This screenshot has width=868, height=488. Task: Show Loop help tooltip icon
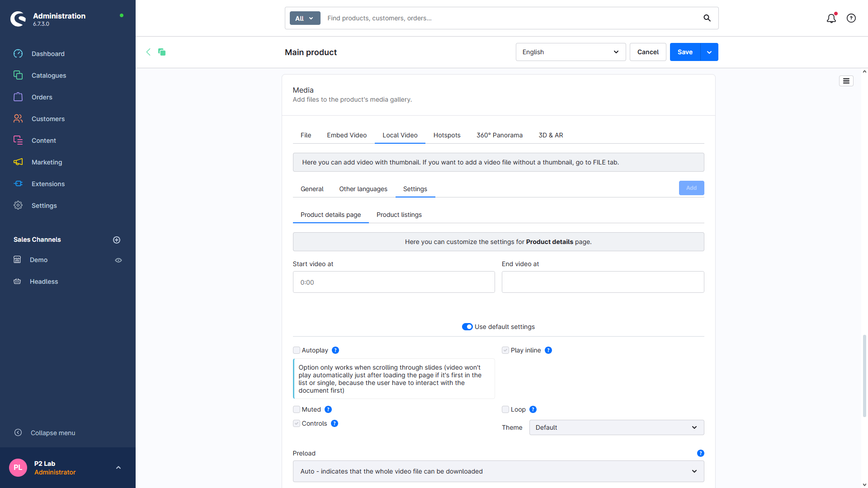pos(533,409)
